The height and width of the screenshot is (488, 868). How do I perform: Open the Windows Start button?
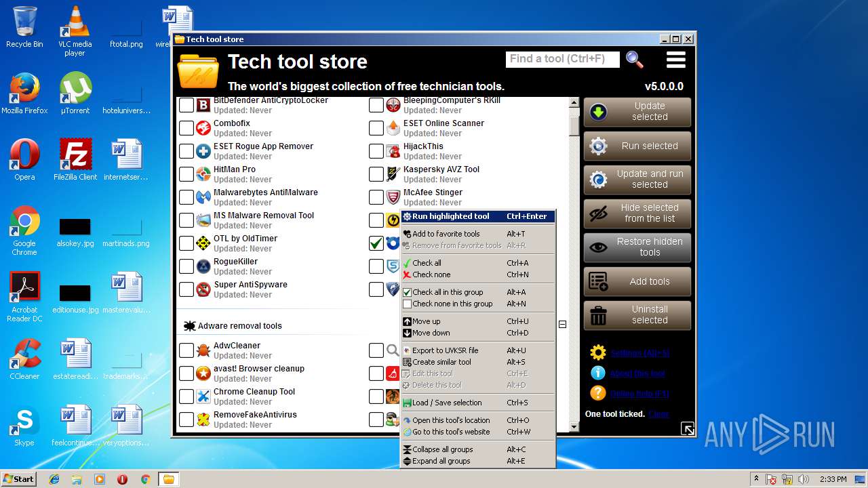coord(18,479)
